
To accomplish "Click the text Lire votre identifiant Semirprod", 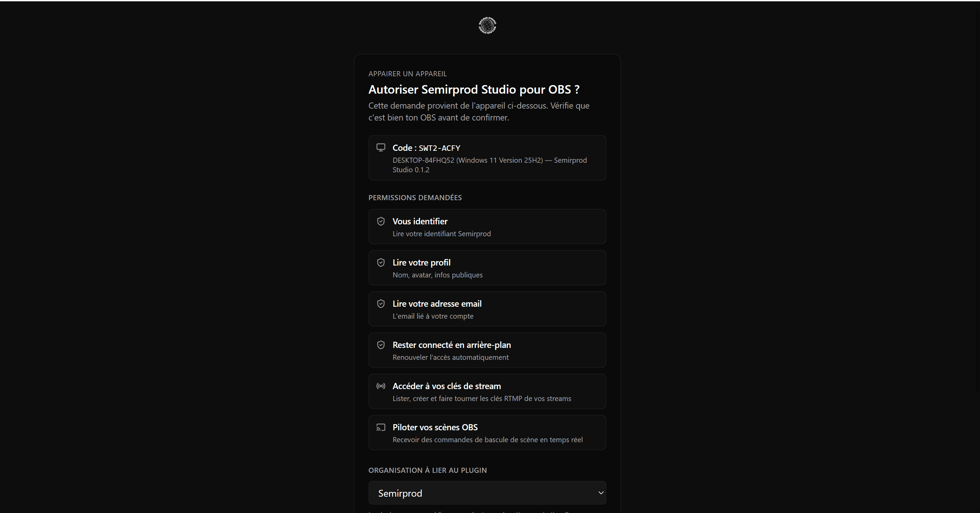I will pyautogui.click(x=442, y=234).
